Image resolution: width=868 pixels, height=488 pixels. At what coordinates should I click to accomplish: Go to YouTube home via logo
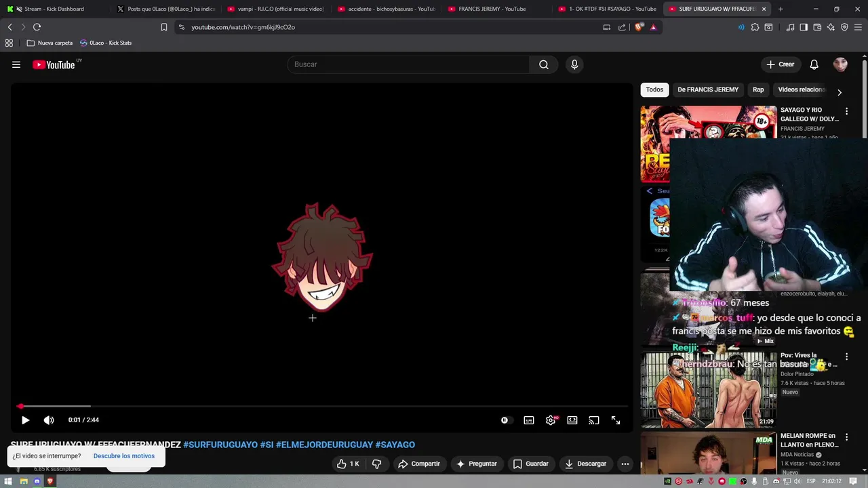tap(54, 64)
